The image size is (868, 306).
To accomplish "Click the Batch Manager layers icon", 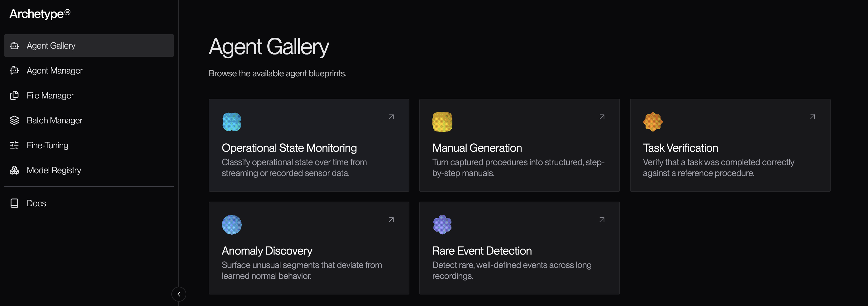I will (x=14, y=120).
